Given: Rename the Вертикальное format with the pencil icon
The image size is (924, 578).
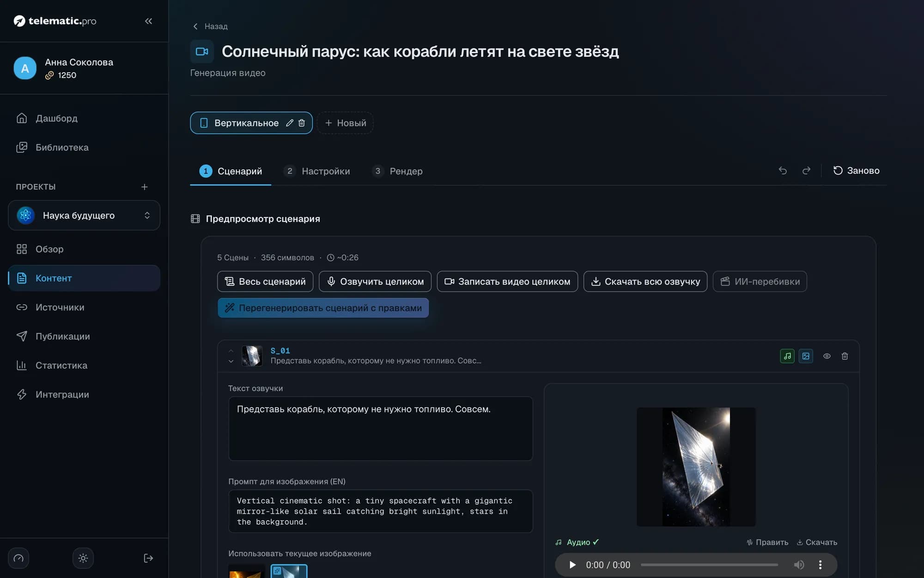Looking at the screenshot, I should point(290,123).
